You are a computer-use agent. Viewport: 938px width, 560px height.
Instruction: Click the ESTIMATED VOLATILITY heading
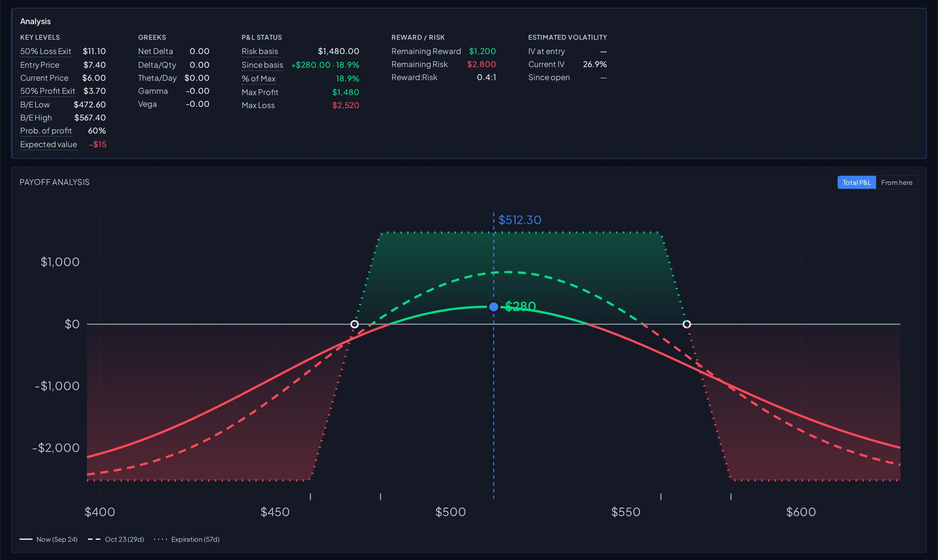point(567,37)
